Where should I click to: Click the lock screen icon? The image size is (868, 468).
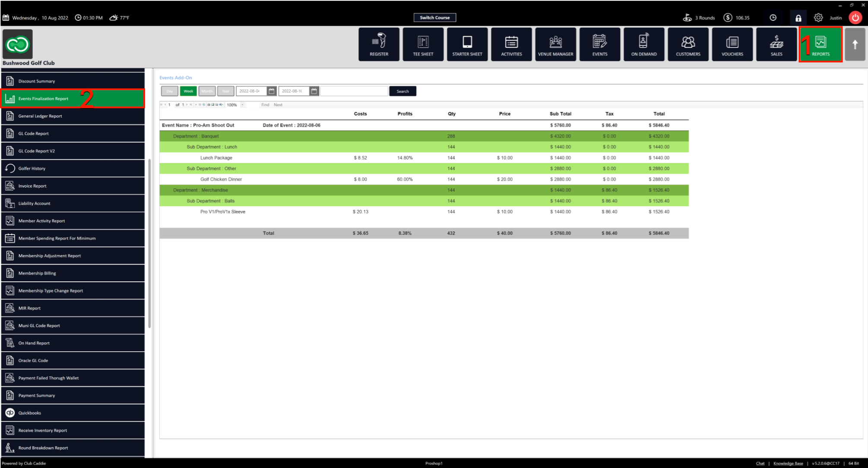798,18
